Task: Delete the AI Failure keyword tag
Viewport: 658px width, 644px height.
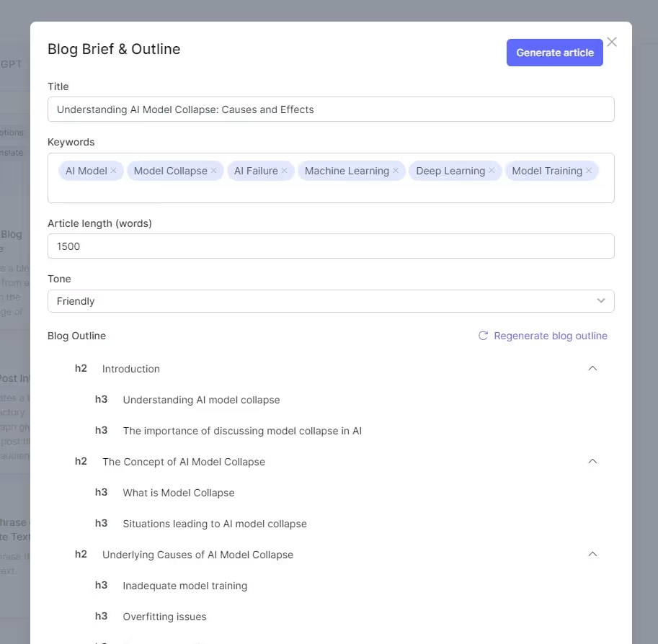Action: point(284,171)
